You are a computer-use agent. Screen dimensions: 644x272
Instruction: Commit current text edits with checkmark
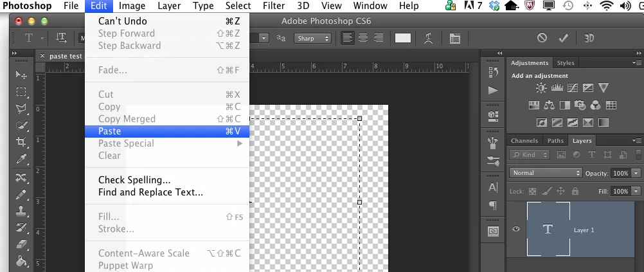click(563, 38)
